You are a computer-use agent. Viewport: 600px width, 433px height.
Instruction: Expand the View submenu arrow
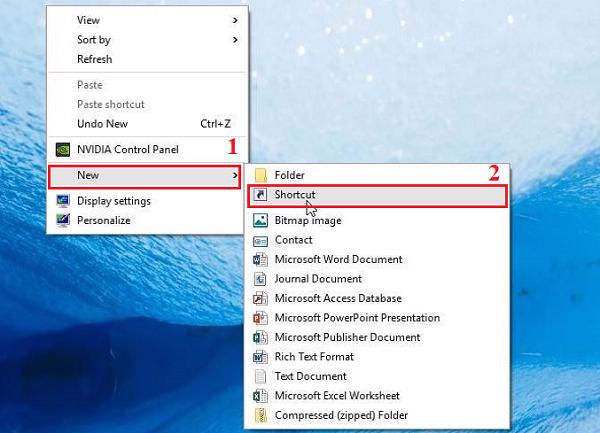click(x=235, y=20)
